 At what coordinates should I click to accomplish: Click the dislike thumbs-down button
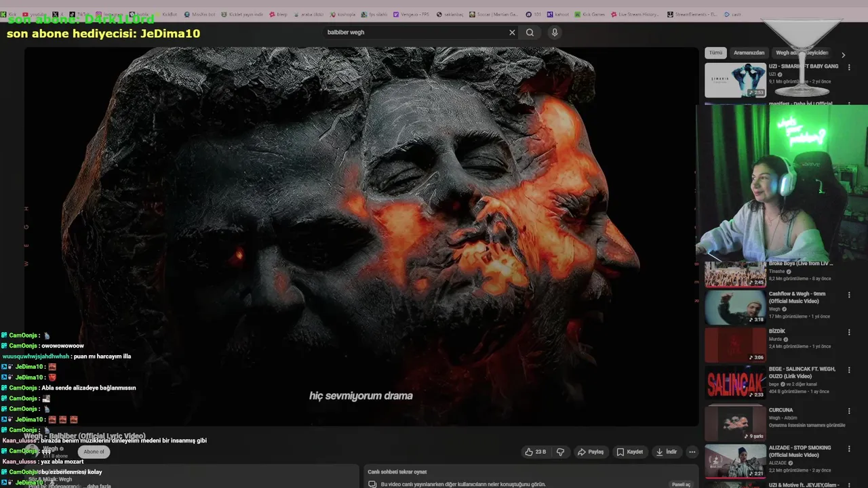point(560,452)
